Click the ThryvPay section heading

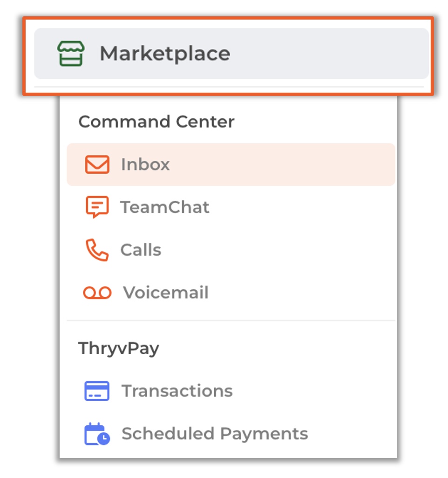[119, 348]
